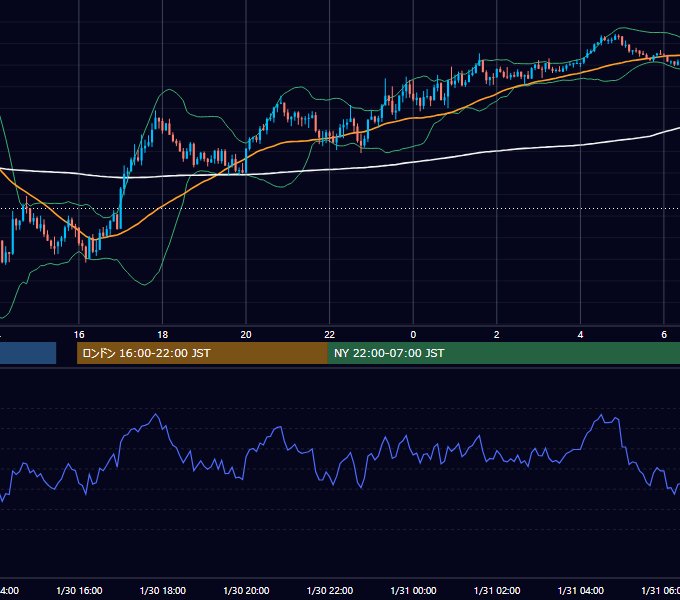Click the ロンドン 16:00-22:00 JST session bar
Image resolution: width=680 pixels, height=600 pixels.
[x=202, y=353]
